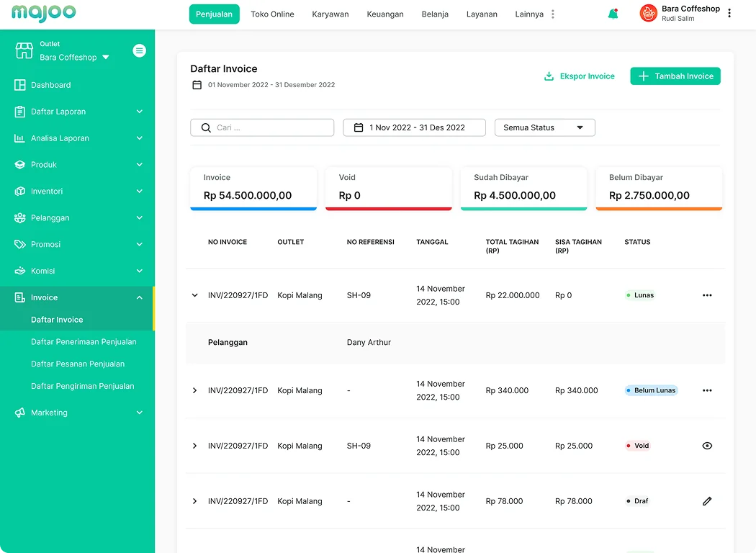The width and height of the screenshot is (756, 553).
Task: Collapse the expanded SH-09 Lunas invoice row
Action: 194,295
